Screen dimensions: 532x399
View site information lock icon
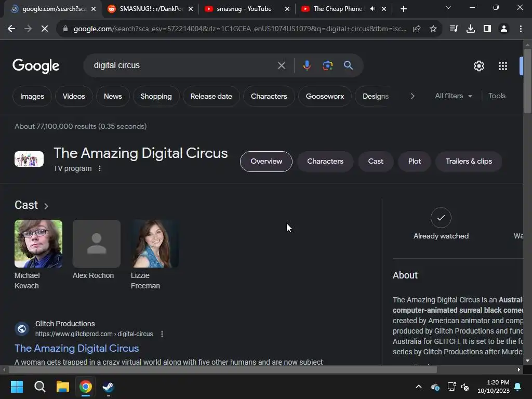pos(65,29)
